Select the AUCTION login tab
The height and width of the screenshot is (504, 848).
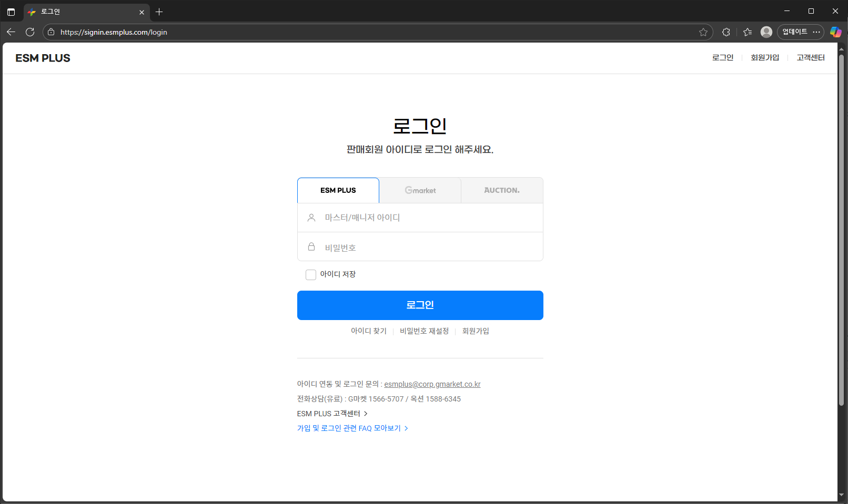click(502, 190)
